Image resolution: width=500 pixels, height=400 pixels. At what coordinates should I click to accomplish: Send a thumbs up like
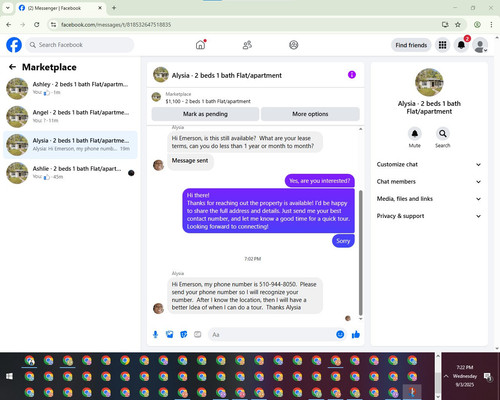click(356, 334)
